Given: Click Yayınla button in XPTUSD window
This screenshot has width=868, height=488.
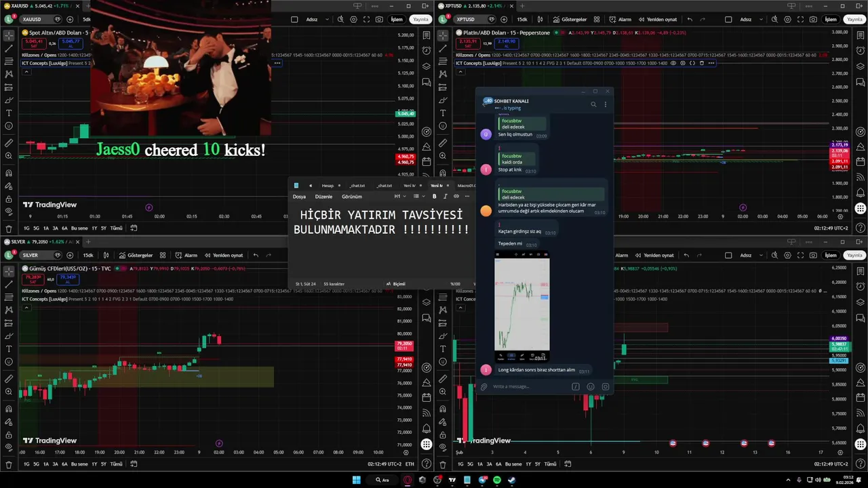Looking at the screenshot, I should 854,20.
